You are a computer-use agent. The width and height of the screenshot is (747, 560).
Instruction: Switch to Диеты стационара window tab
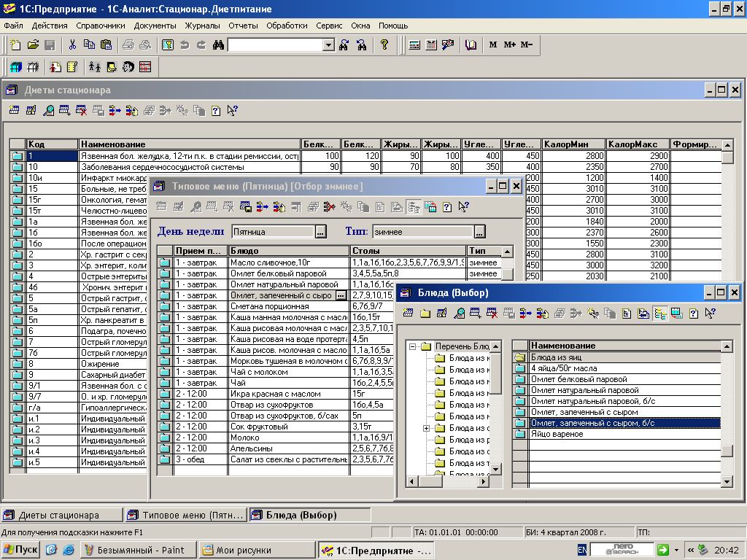tap(61, 516)
